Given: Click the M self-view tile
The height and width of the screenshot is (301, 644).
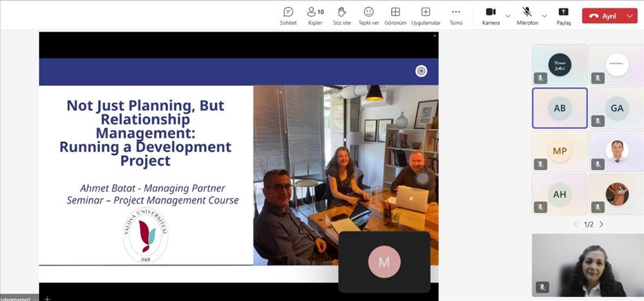Looking at the screenshot, I should coord(384,262).
